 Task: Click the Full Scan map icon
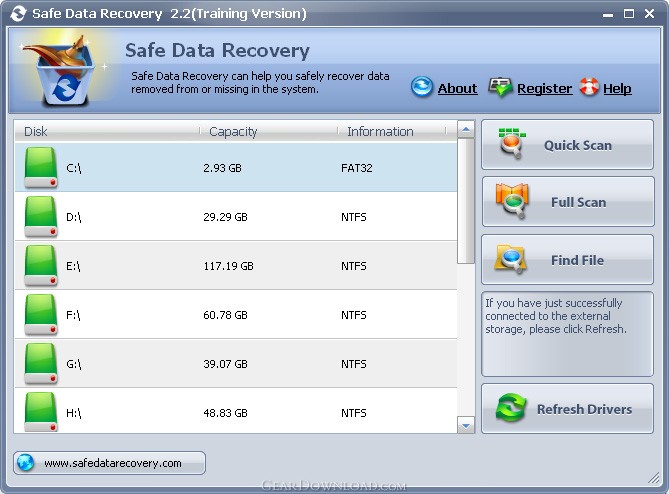point(512,201)
